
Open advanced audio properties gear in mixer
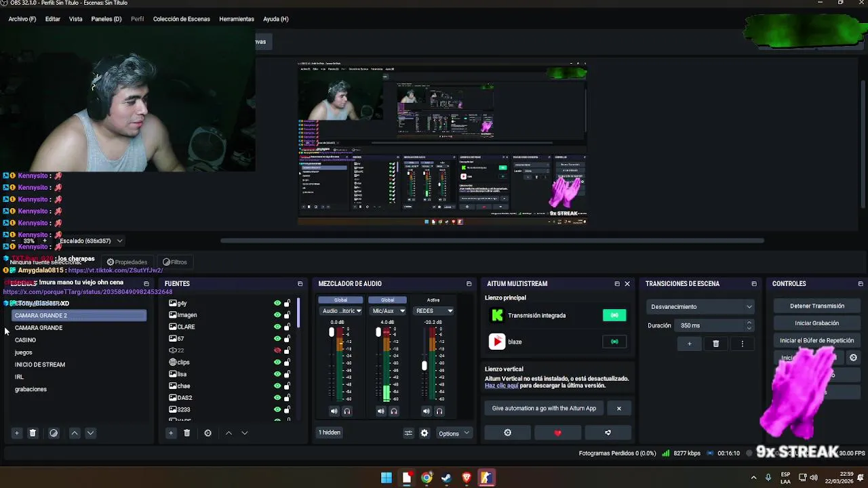425,433
